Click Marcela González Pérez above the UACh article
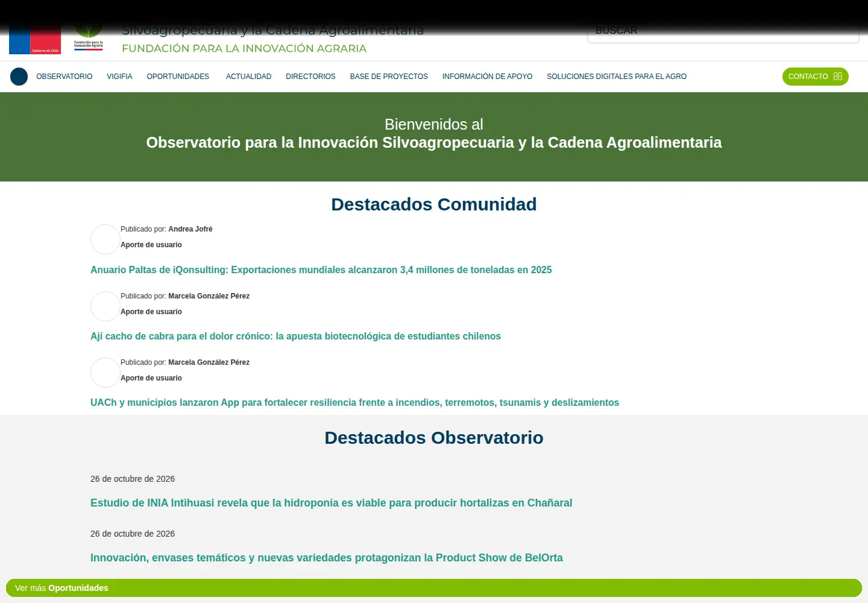868x603 pixels. pyautogui.click(x=209, y=362)
